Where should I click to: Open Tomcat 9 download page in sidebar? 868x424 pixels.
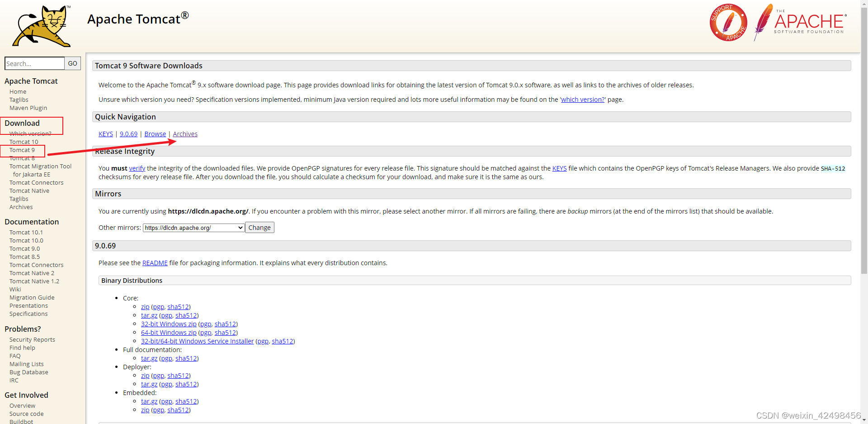coord(22,150)
